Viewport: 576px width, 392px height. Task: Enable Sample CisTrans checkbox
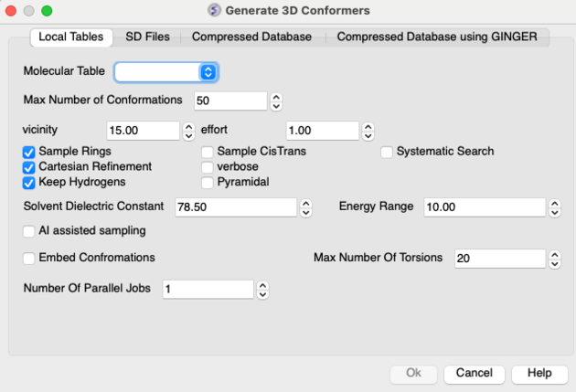point(208,152)
